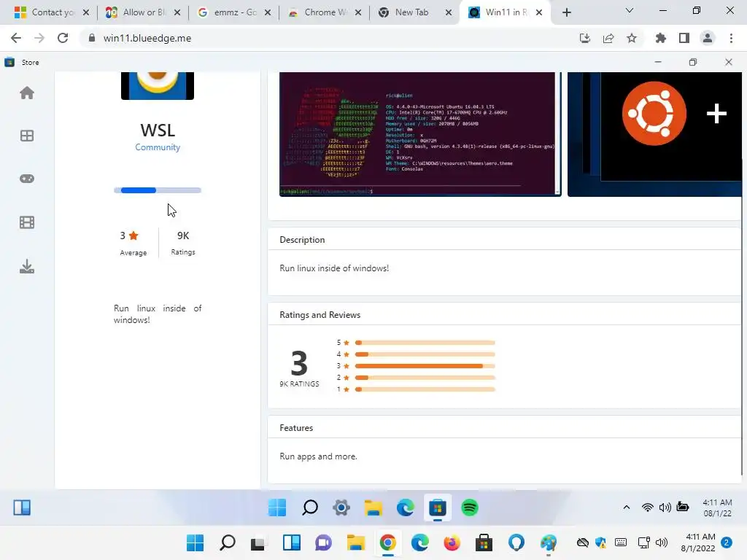Open the Apps grid icon in Store sidebar
This screenshot has height=560, width=747.
coord(27,136)
